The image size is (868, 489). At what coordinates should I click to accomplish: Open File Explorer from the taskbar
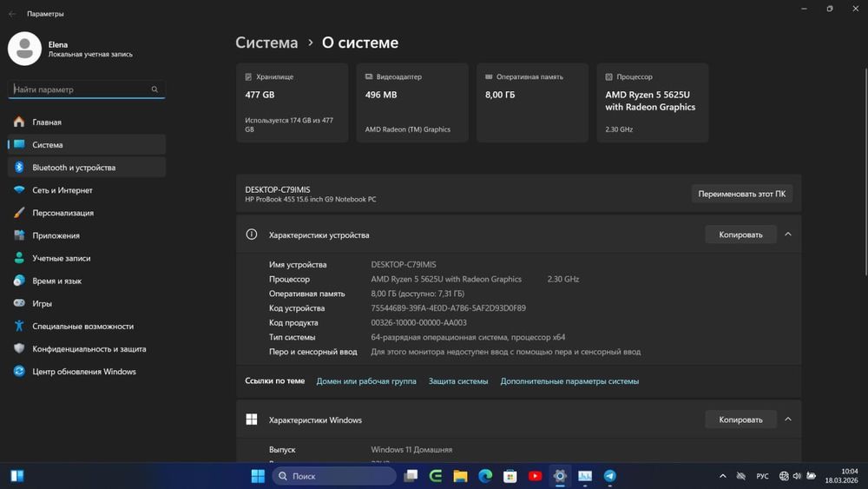pyautogui.click(x=461, y=476)
